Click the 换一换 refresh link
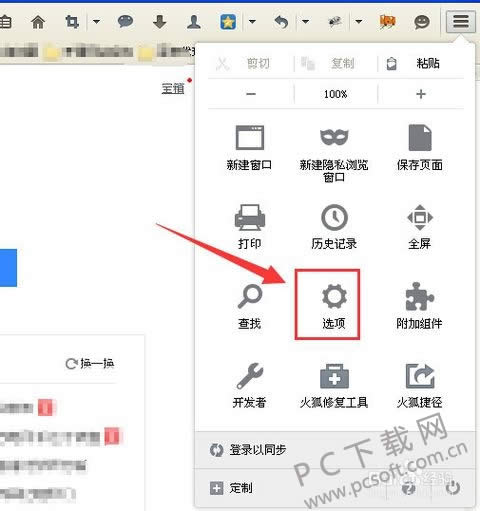Viewport: 480px width, 511px height. pos(90,363)
